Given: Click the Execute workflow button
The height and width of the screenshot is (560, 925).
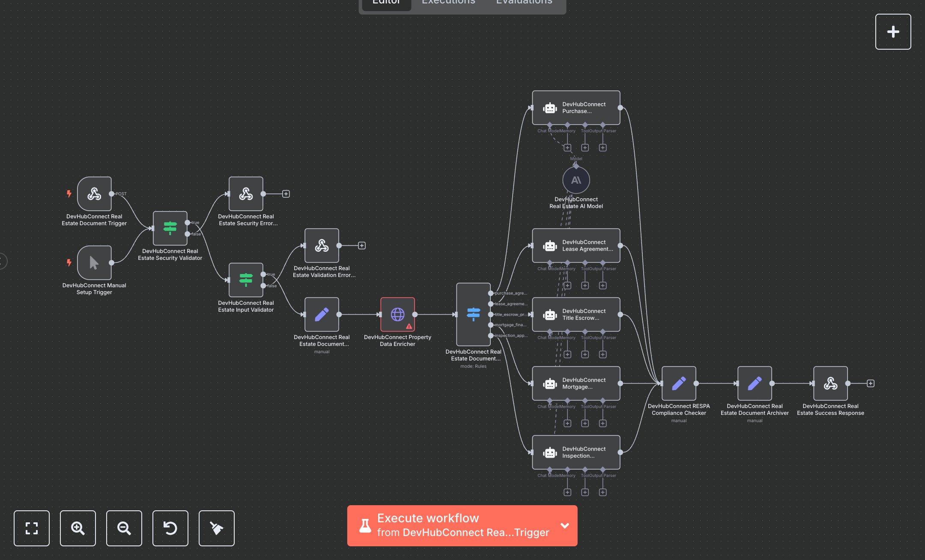Looking at the screenshot, I should coord(450,525).
